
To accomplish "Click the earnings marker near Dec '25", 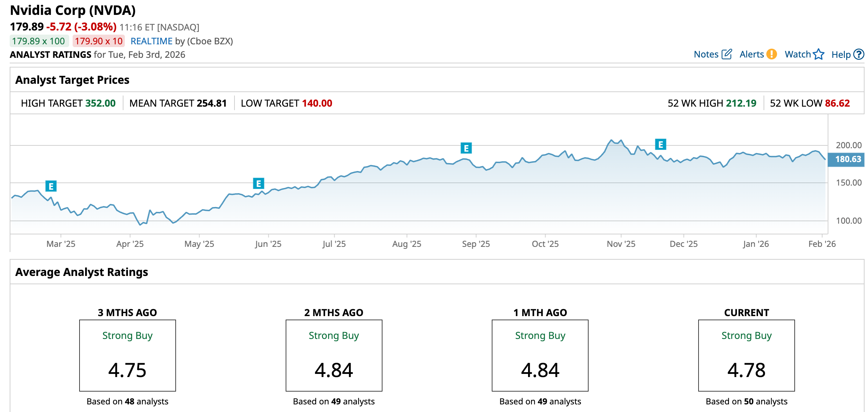I will click(661, 144).
